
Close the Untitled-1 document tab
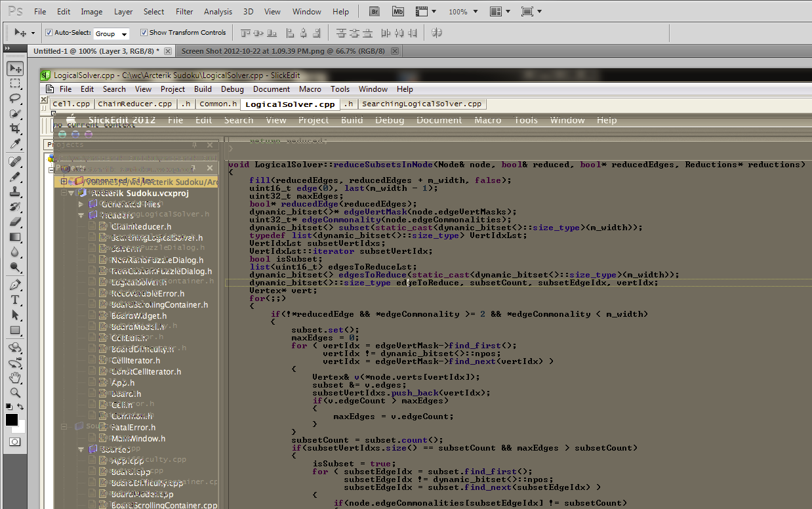tap(167, 51)
